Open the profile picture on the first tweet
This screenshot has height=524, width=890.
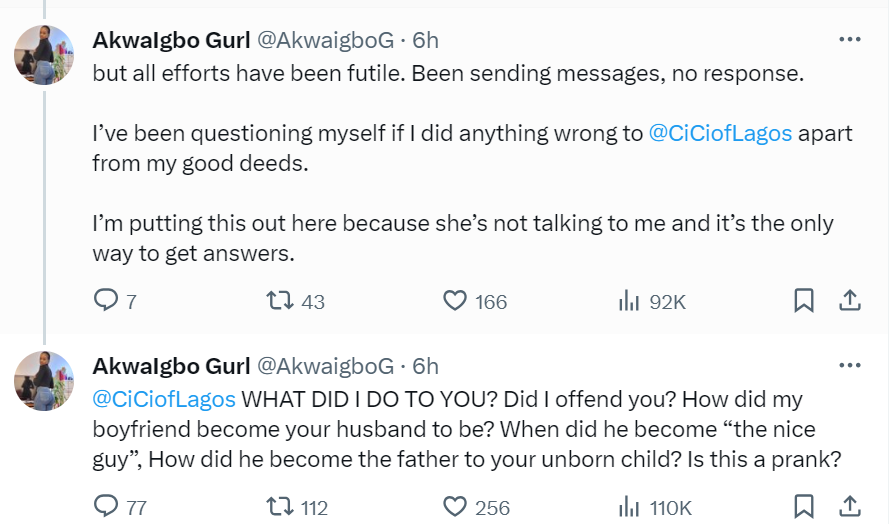44,55
